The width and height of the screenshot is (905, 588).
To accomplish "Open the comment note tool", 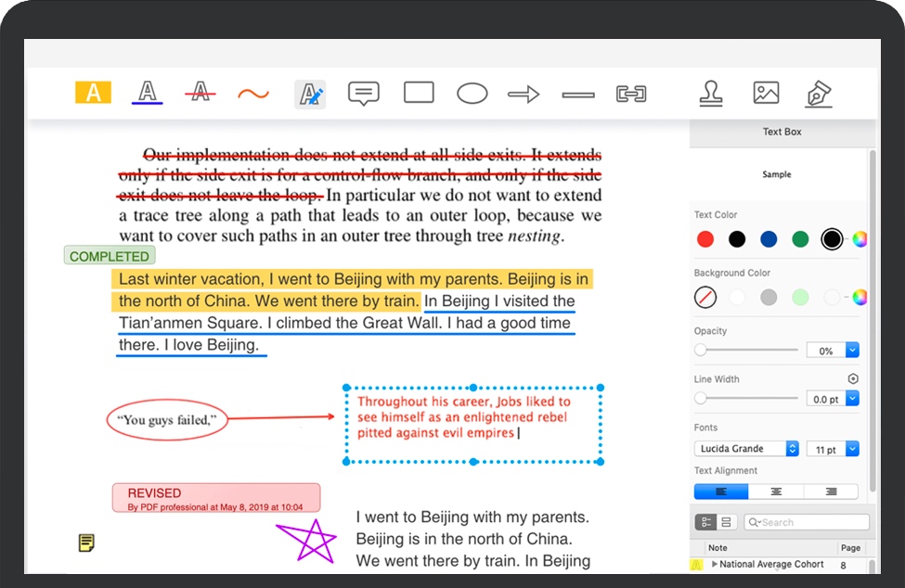I will [363, 92].
